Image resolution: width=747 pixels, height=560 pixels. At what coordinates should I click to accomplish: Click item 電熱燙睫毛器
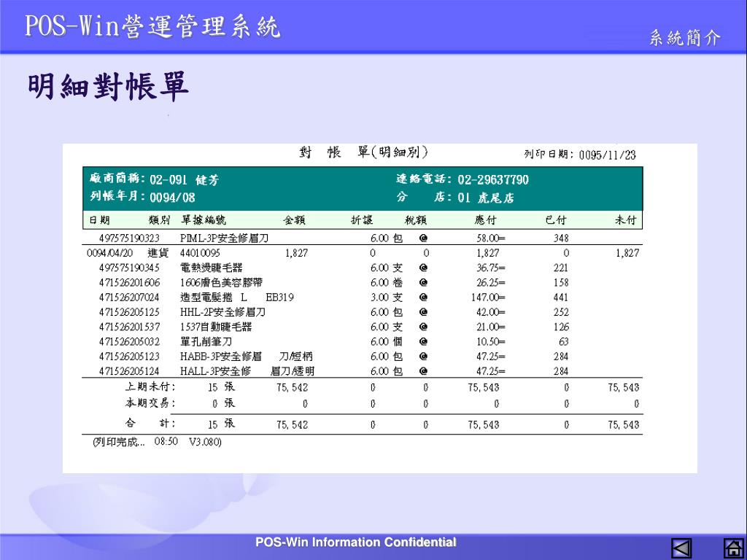pyautogui.click(x=211, y=268)
